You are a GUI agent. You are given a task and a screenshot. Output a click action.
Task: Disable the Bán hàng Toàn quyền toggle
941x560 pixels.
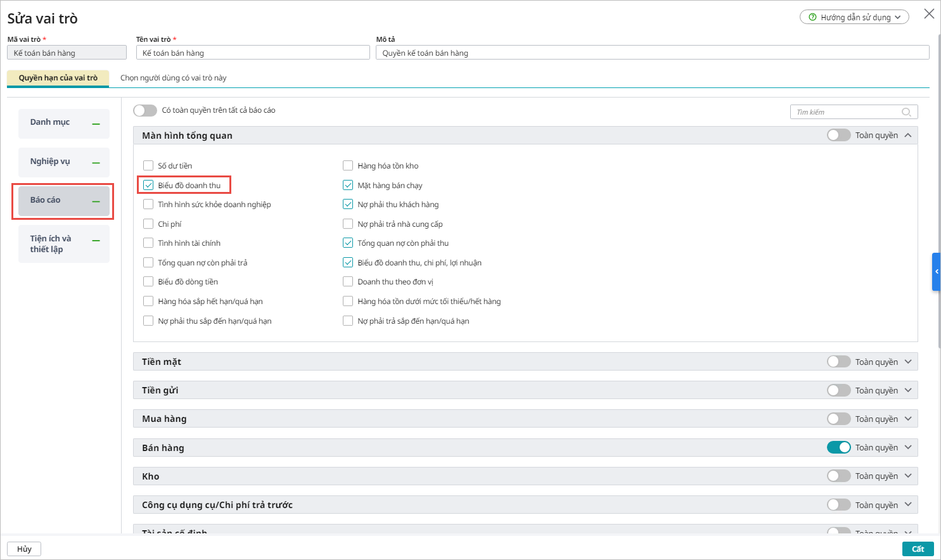pyautogui.click(x=838, y=448)
